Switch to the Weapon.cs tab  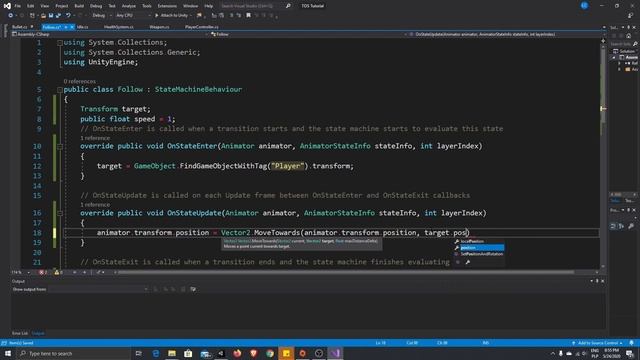(159, 27)
